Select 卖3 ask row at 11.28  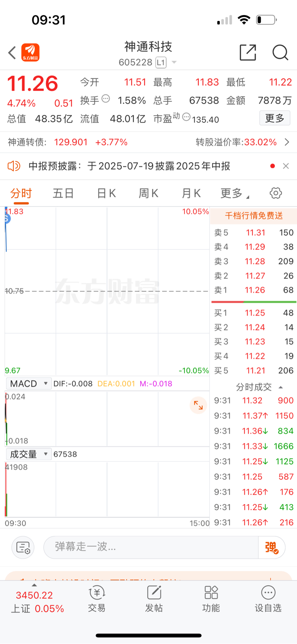click(x=254, y=261)
